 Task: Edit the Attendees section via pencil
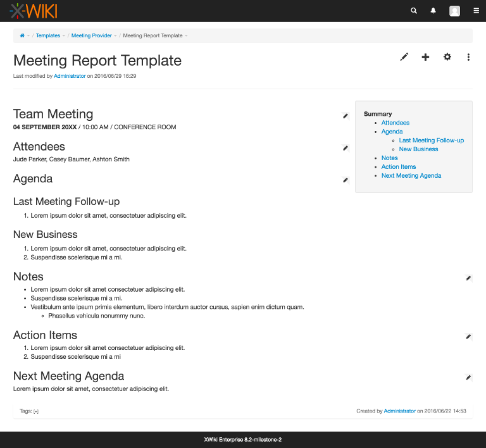coord(346,148)
